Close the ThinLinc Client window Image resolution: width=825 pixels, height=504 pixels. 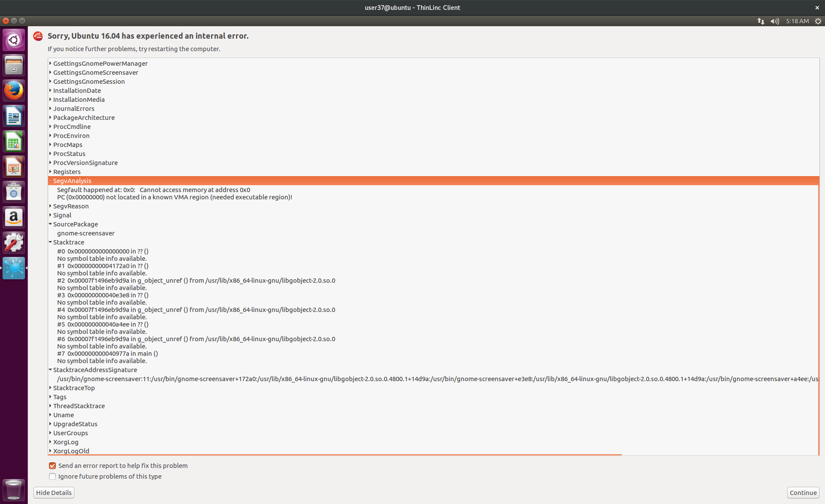817,8
